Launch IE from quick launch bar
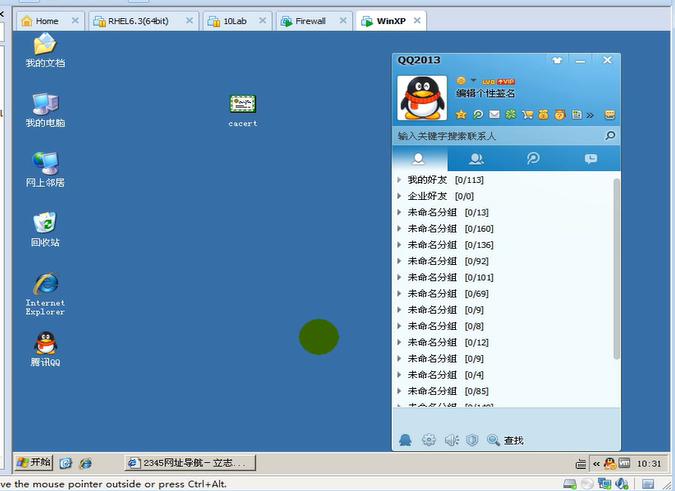This screenshot has height=491, width=675. click(x=85, y=463)
